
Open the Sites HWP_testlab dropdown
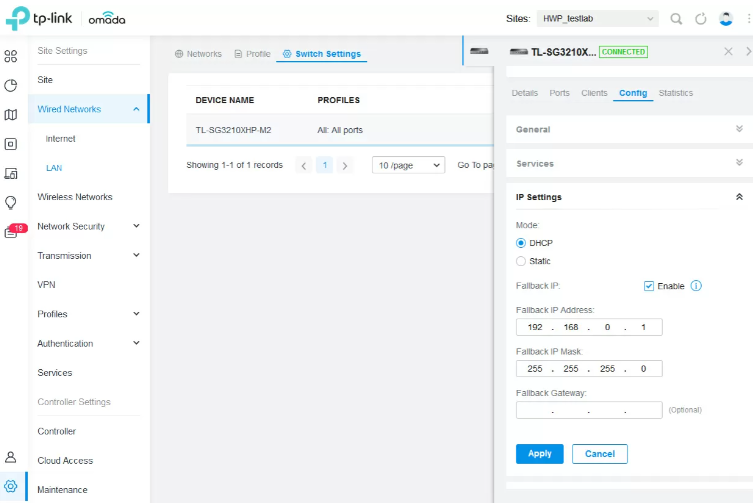pos(598,19)
